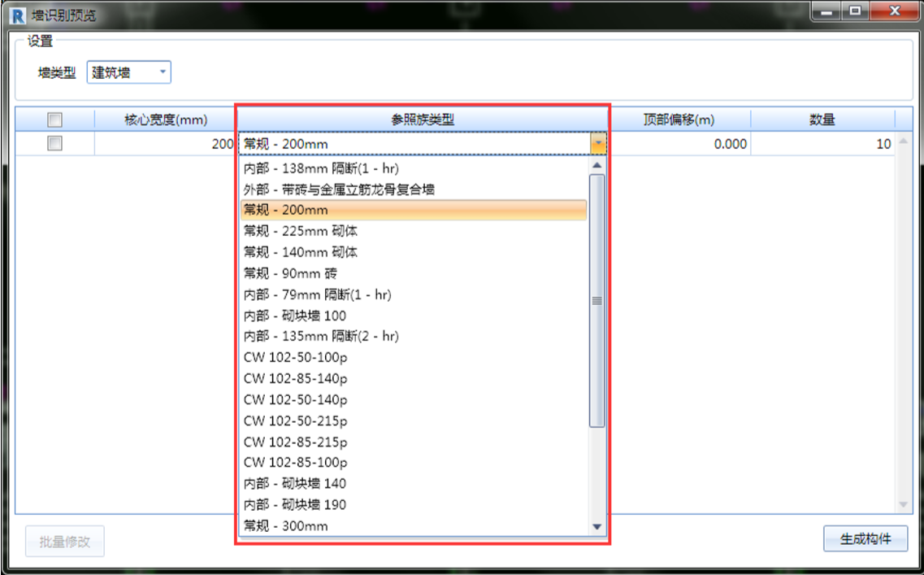Click the dropdown list scrollbar thumb
Image resolution: width=924 pixels, height=575 pixels.
597,301
